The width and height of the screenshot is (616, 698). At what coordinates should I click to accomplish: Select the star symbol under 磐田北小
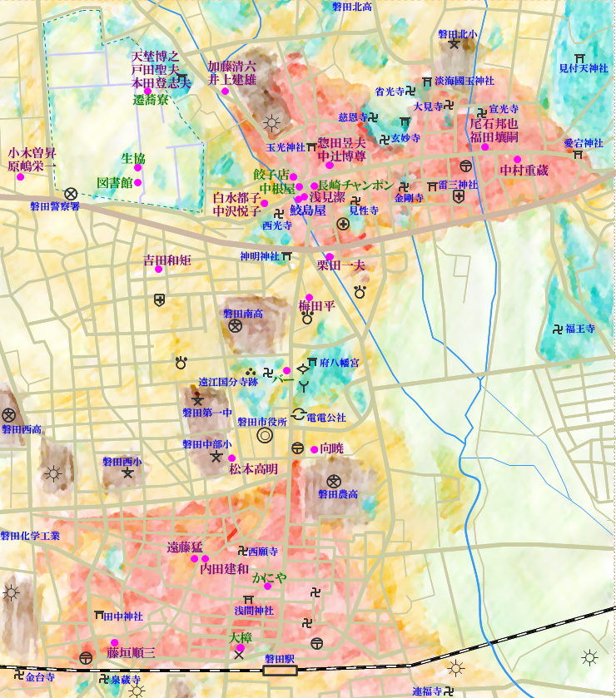tap(454, 45)
